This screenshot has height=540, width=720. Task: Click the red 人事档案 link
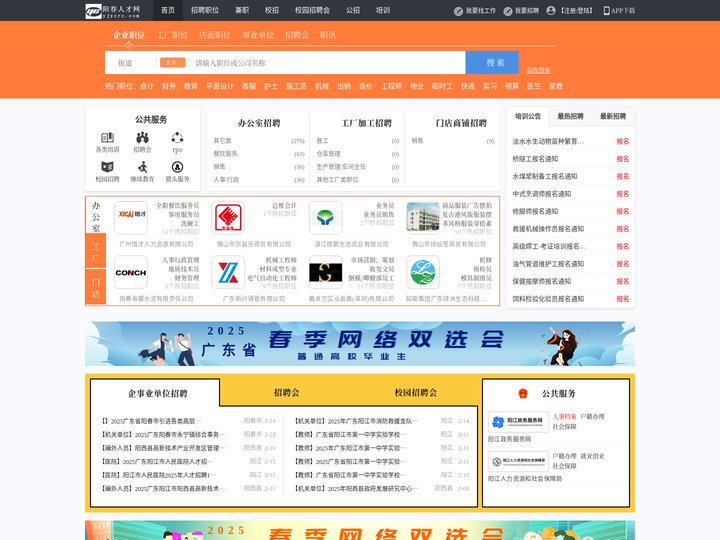[564, 416]
